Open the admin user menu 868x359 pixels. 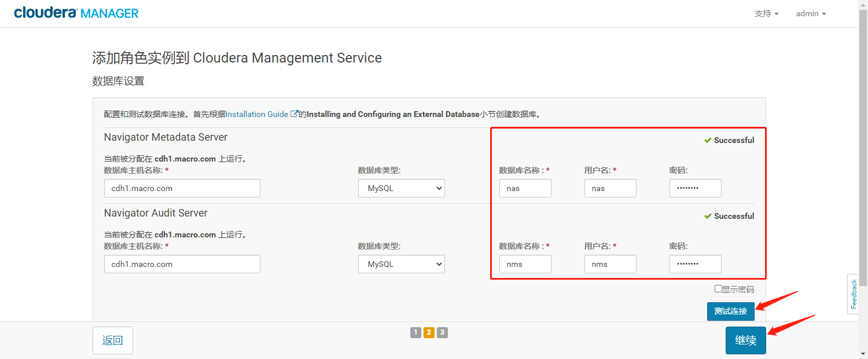point(811,13)
